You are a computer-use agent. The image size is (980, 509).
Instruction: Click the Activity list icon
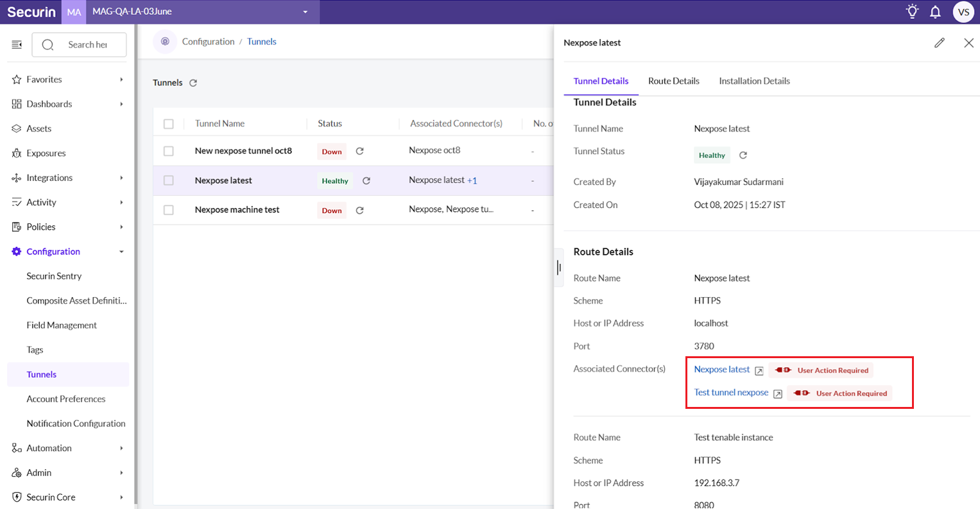(x=17, y=202)
